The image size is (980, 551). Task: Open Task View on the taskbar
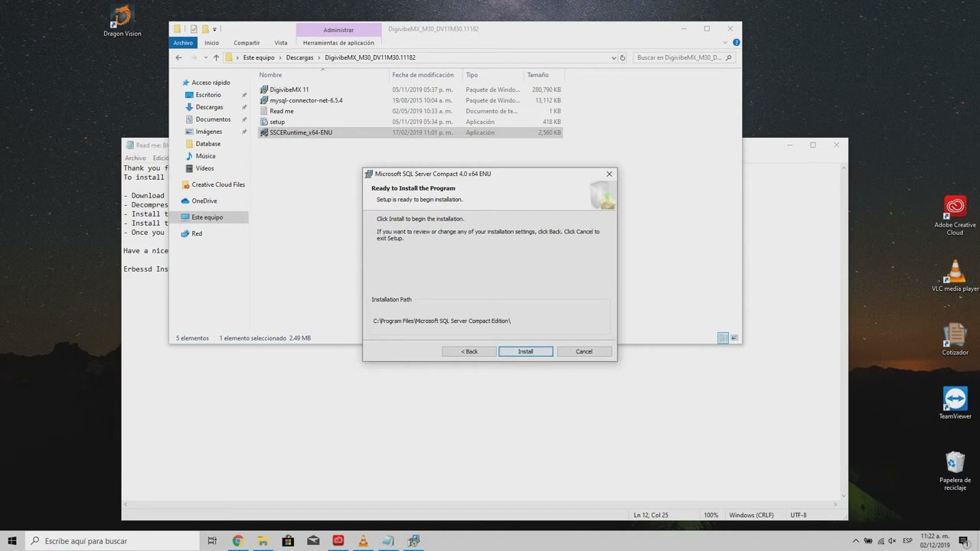click(x=212, y=541)
